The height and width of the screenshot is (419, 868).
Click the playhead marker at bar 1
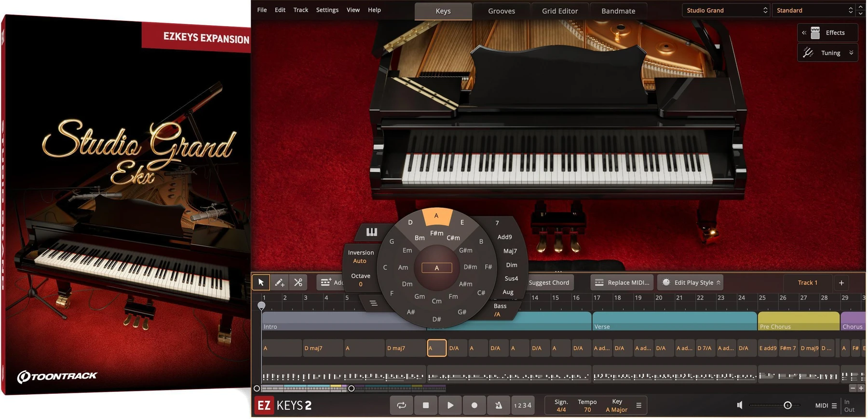click(261, 306)
